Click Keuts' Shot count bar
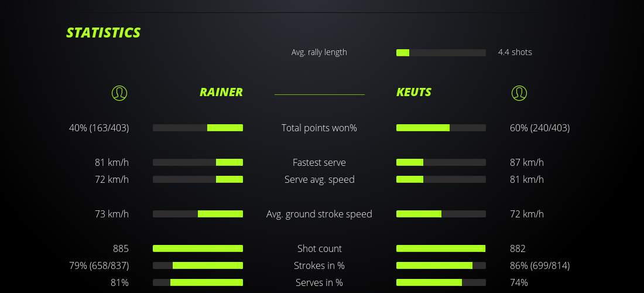The width and height of the screenshot is (644, 293). (x=441, y=248)
